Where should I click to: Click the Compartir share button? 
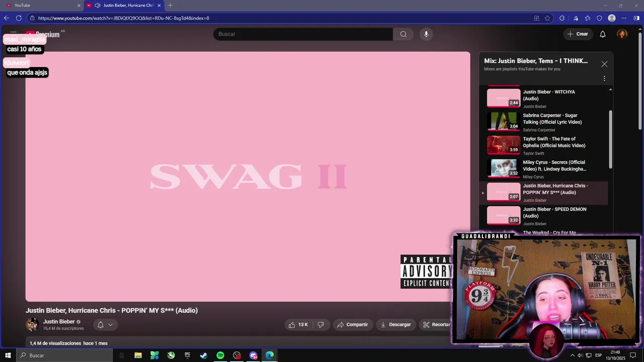[353, 325]
